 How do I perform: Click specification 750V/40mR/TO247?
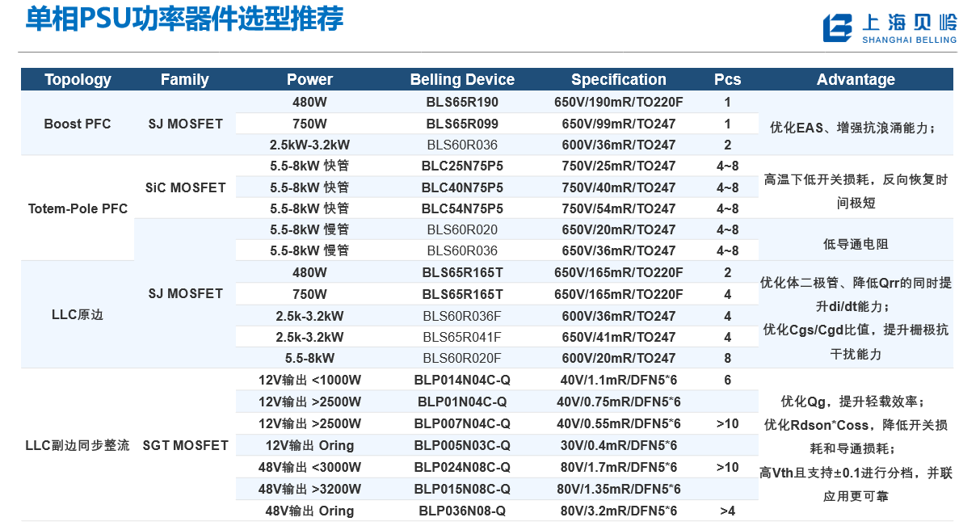pos(619,187)
